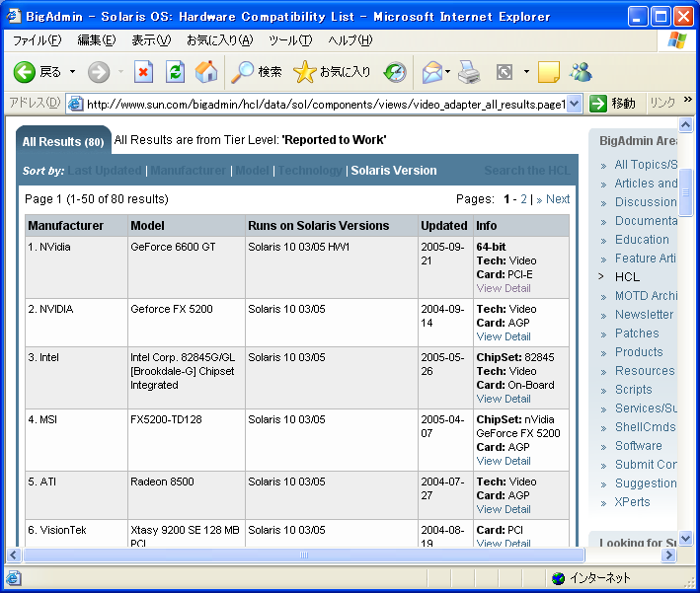Sort by Last Updated
The width and height of the screenshot is (700, 593).
coord(105,171)
